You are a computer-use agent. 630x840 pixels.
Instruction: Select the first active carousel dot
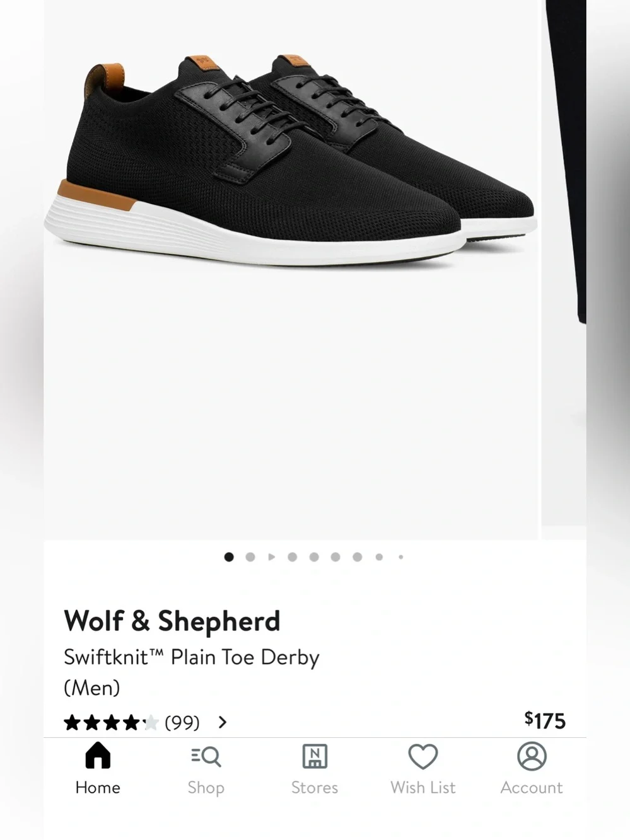[229, 557]
